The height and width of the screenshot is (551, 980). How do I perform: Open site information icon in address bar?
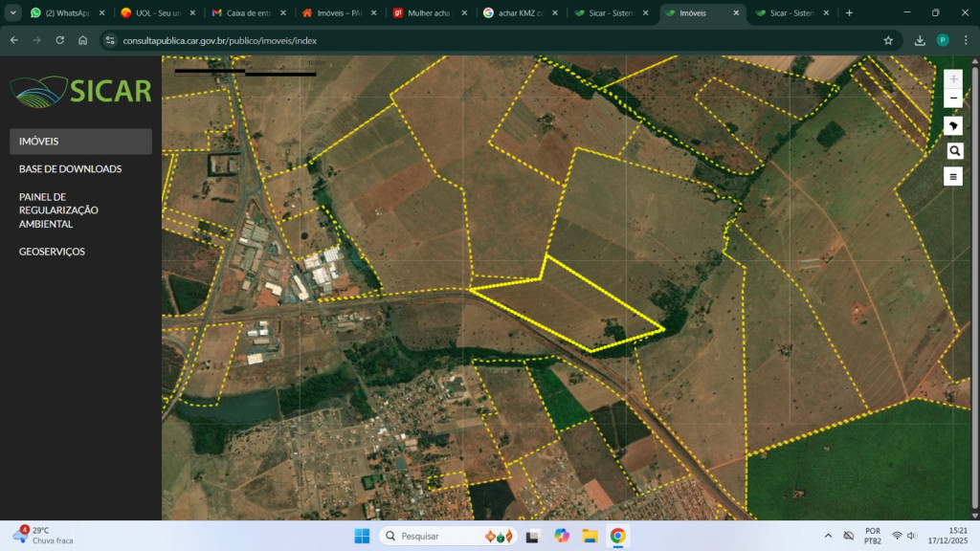tap(110, 40)
